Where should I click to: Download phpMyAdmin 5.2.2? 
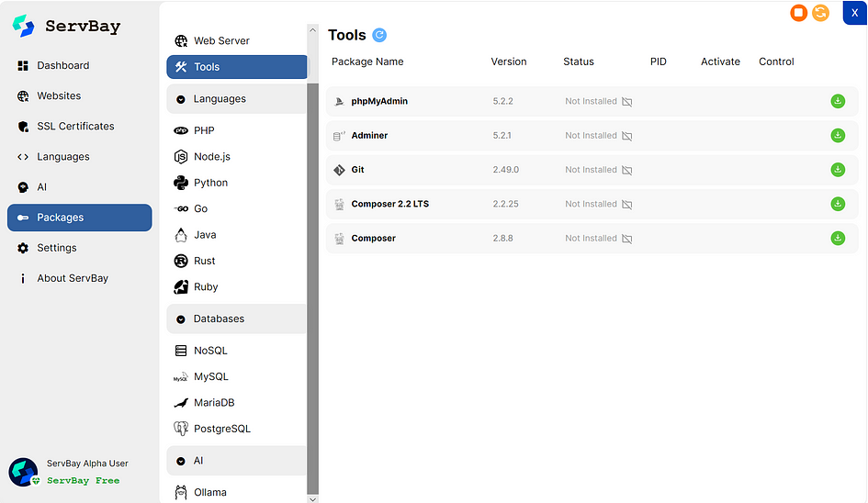tap(838, 101)
